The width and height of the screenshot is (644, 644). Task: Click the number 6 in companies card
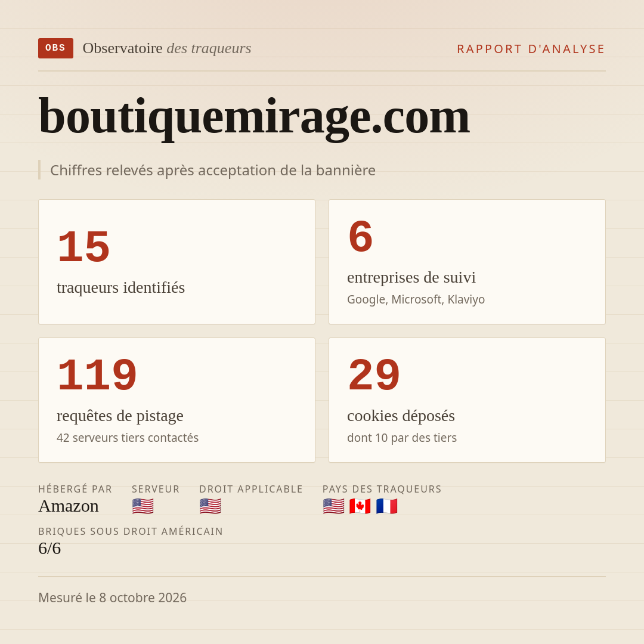pyautogui.click(x=360, y=237)
